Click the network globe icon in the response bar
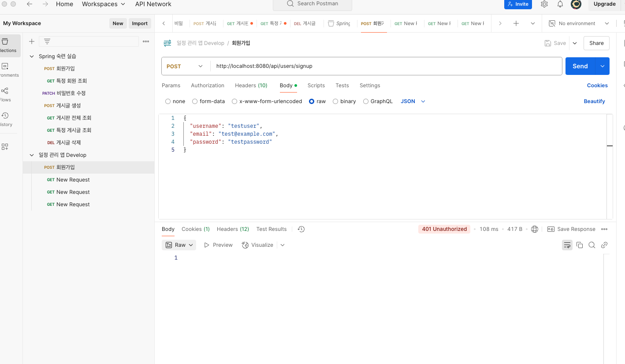Viewport: 625px width, 364px height. (535, 229)
